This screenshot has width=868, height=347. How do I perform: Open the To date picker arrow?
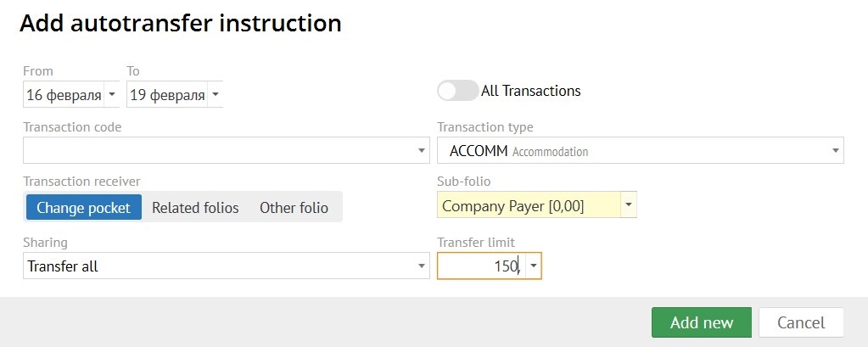(216, 95)
